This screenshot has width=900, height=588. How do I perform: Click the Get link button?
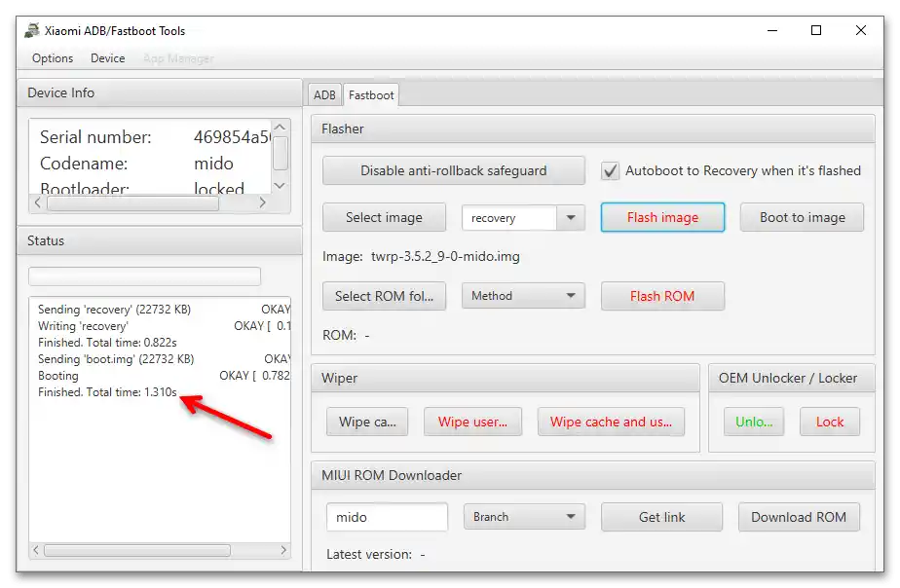click(x=661, y=517)
